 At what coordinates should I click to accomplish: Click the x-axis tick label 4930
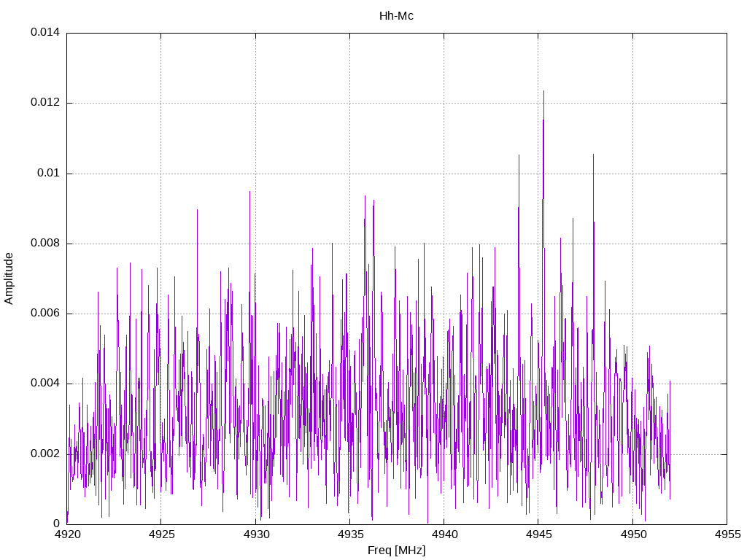[256, 534]
